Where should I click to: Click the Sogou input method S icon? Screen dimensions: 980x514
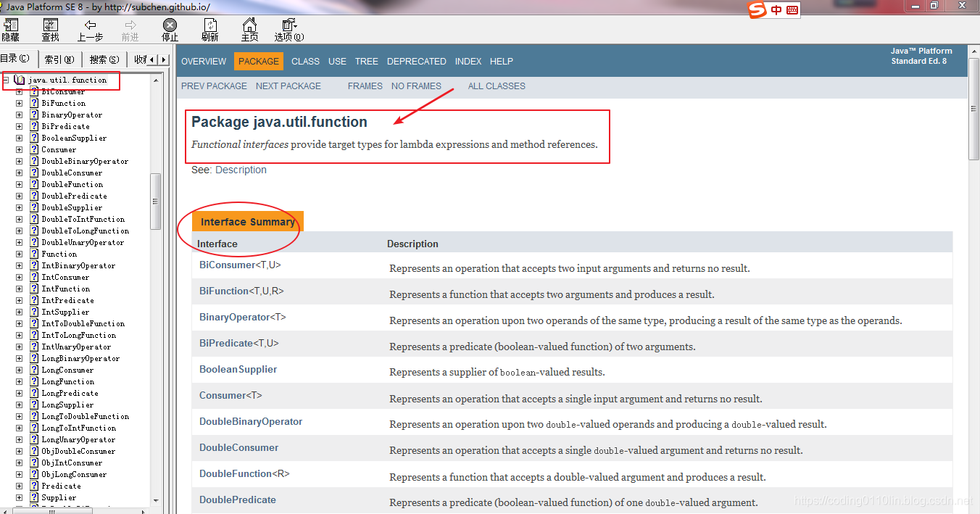click(x=757, y=9)
